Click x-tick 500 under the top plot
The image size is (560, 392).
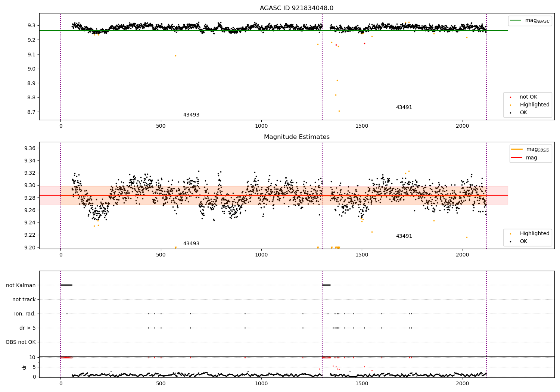coord(161,126)
